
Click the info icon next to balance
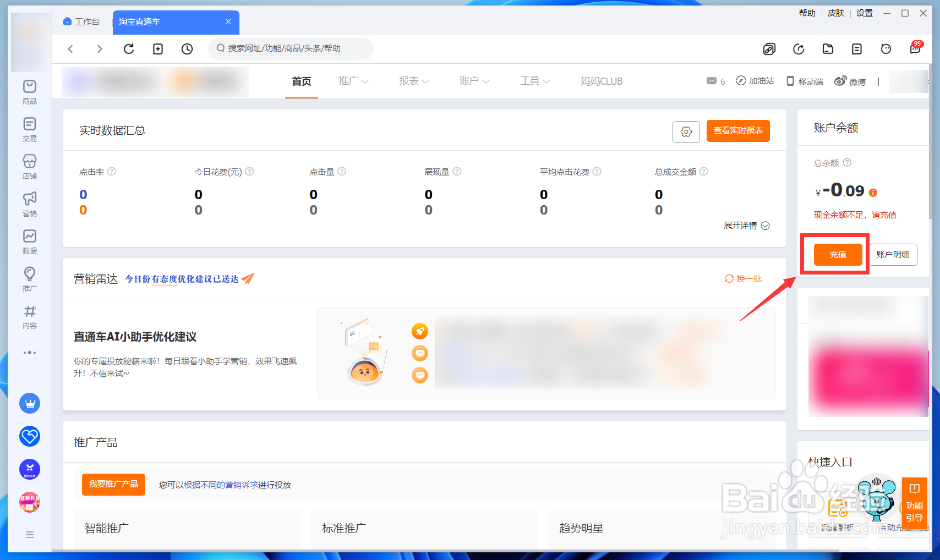[x=873, y=193]
